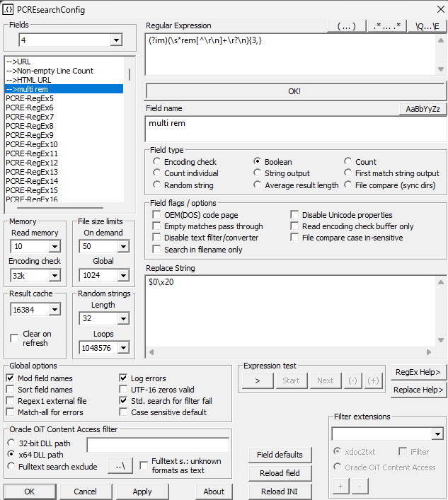
Task: Click the OK! expression status button
Action: click(294, 91)
